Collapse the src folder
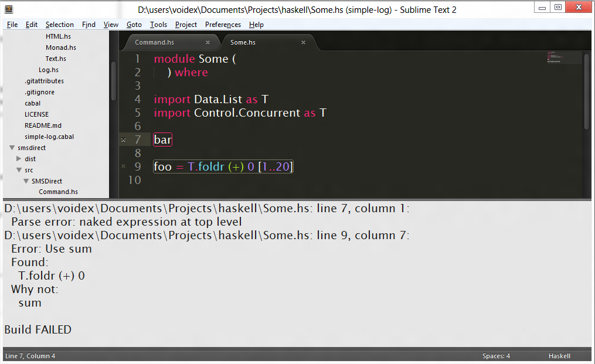This screenshot has height=364, width=595. tap(18, 169)
